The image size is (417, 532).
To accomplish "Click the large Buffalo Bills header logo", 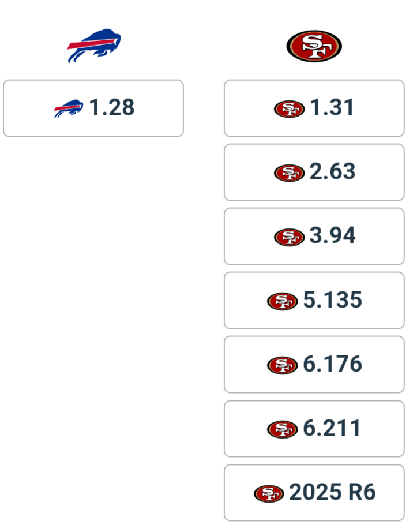I will click(94, 46).
